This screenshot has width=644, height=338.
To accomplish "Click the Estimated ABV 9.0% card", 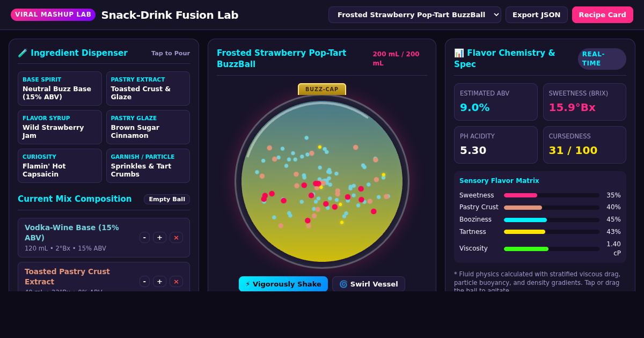I will pos(495,102).
